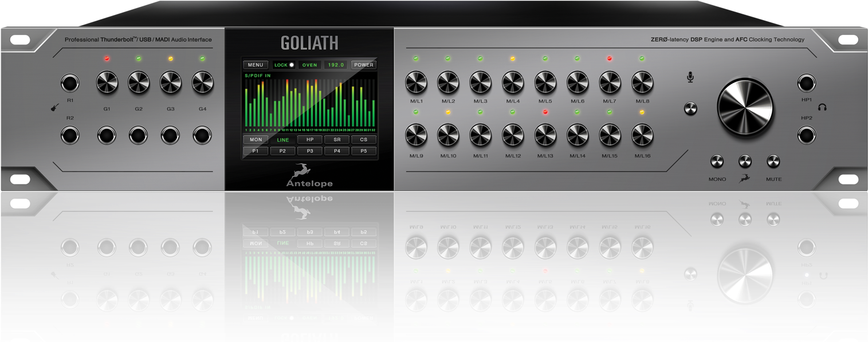This screenshot has height=342, width=868.
Task: Click the M/L12 preamp knob
Action: (x=513, y=136)
